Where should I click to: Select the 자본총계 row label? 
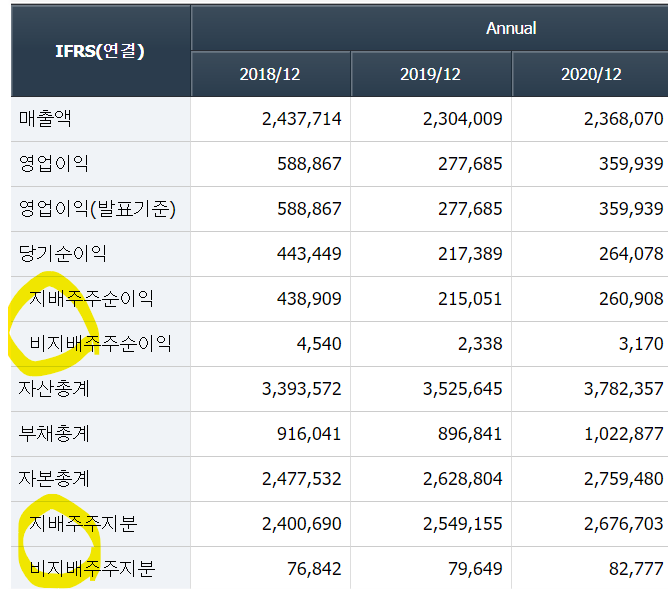[x=54, y=479]
